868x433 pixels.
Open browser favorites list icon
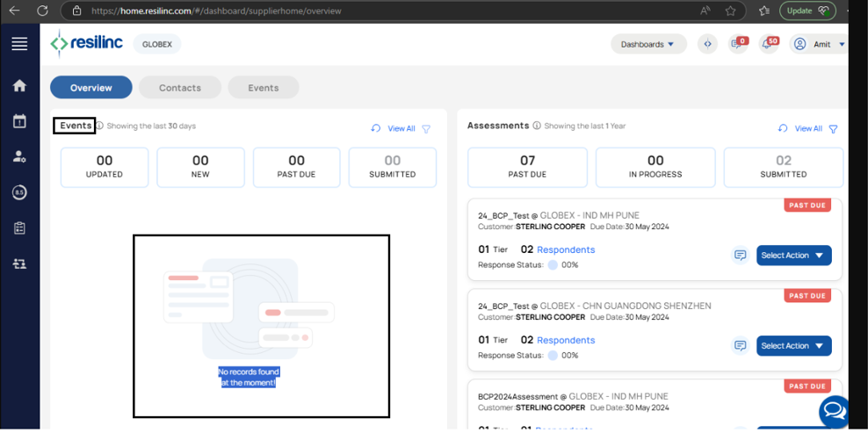point(764,11)
